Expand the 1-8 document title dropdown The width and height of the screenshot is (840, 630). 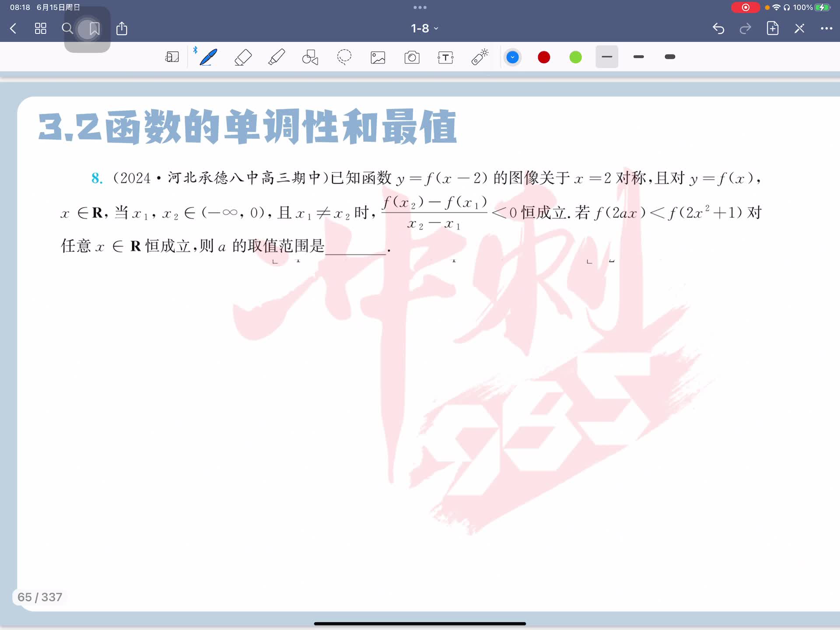tap(424, 28)
